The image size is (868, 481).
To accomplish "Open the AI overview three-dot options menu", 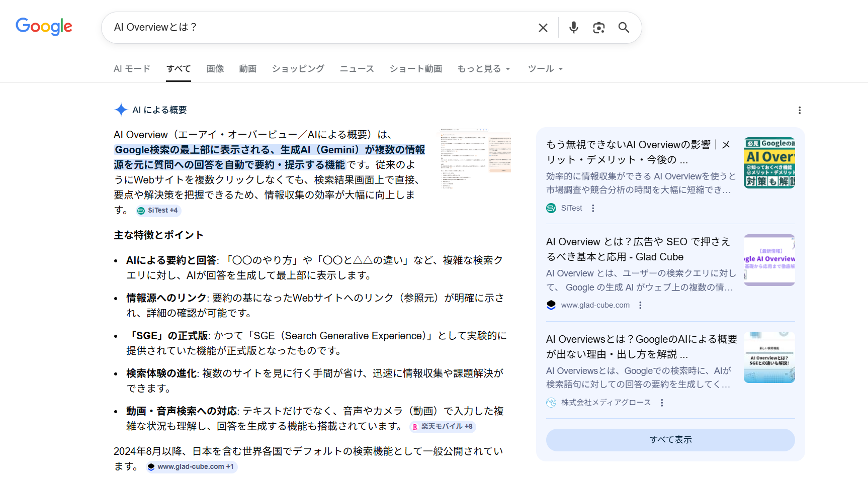I will (x=800, y=110).
